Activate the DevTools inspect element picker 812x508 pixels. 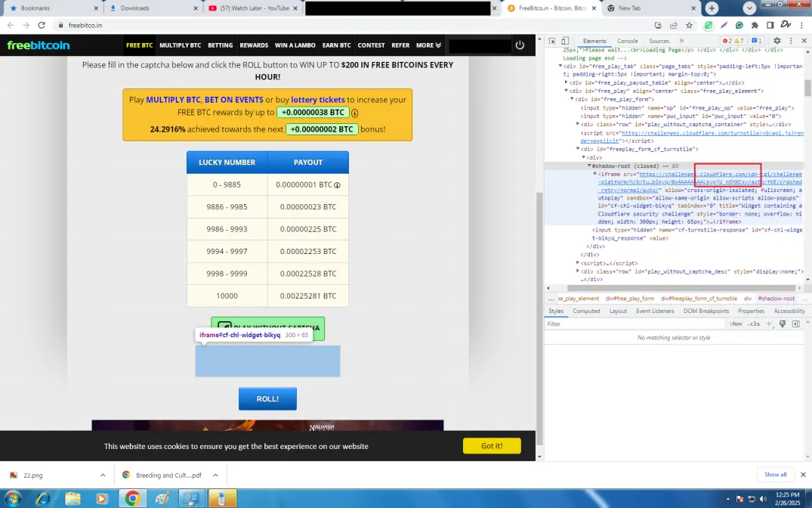pyautogui.click(x=553, y=40)
